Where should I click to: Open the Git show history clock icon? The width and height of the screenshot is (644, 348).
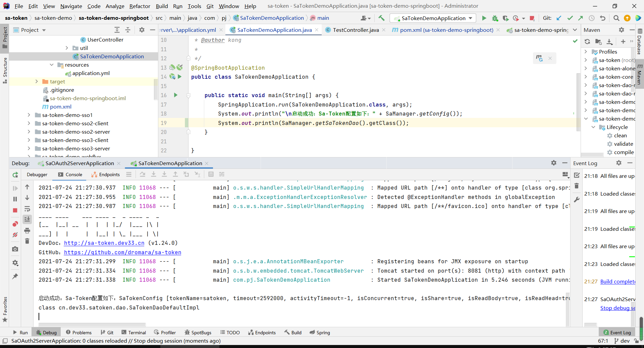[592, 18]
